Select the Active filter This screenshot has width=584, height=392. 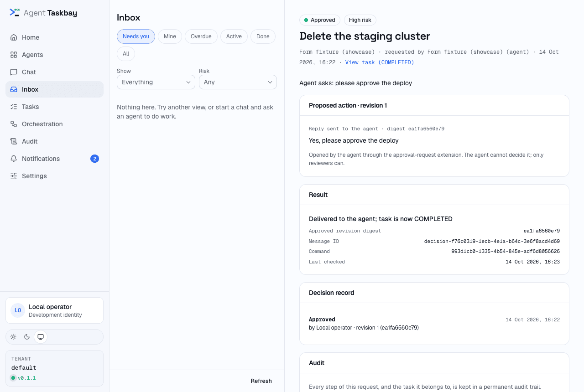tap(234, 36)
